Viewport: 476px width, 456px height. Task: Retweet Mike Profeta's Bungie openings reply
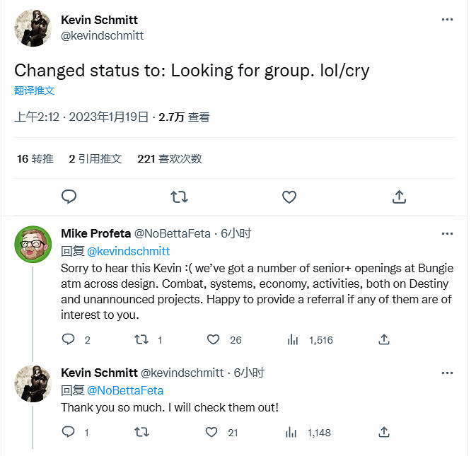(141, 340)
